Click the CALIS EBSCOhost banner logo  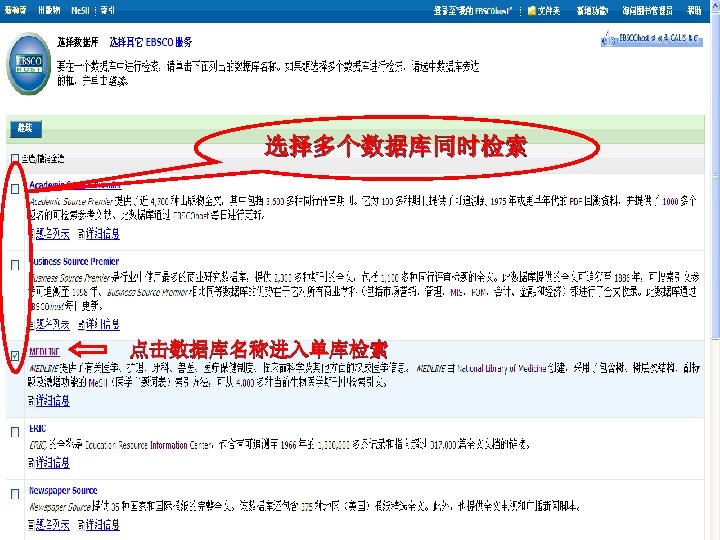pos(652,39)
